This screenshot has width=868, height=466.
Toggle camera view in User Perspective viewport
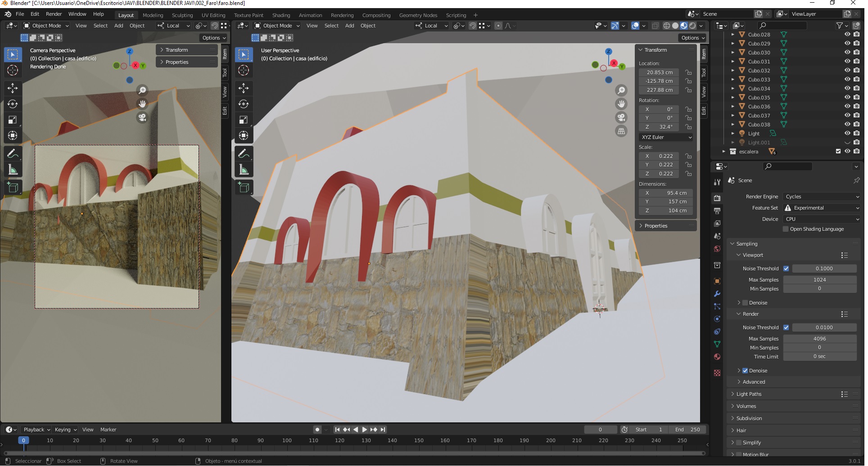pos(621,117)
